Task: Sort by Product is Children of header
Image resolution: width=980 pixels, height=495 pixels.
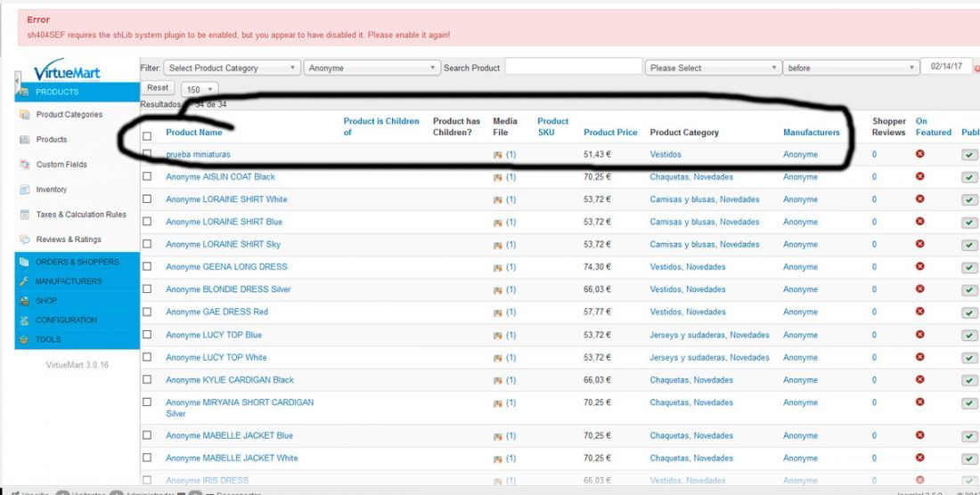Action: tap(381, 126)
